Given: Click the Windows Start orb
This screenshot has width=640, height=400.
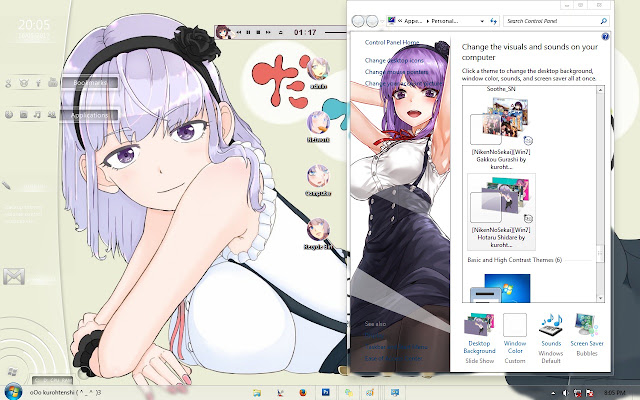Looking at the screenshot, I should [13, 392].
